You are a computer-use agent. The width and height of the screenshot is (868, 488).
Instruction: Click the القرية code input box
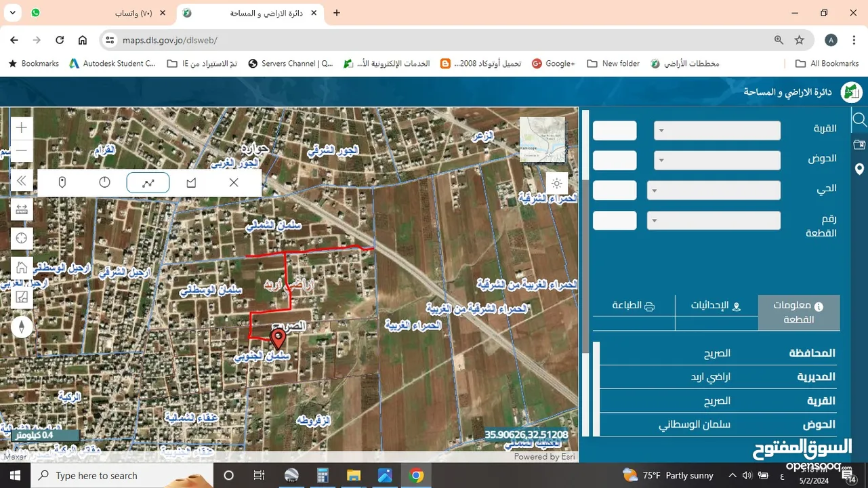pyautogui.click(x=615, y=131)
